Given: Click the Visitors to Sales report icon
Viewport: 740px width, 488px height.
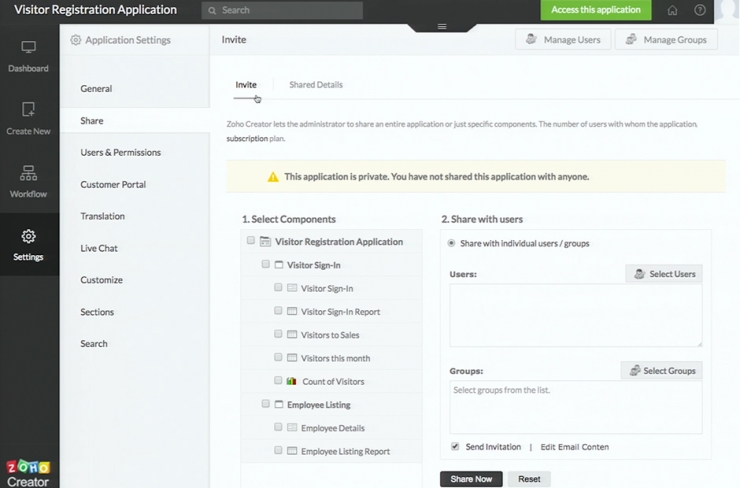Looking at the screenshot, I should pos(292,335).
